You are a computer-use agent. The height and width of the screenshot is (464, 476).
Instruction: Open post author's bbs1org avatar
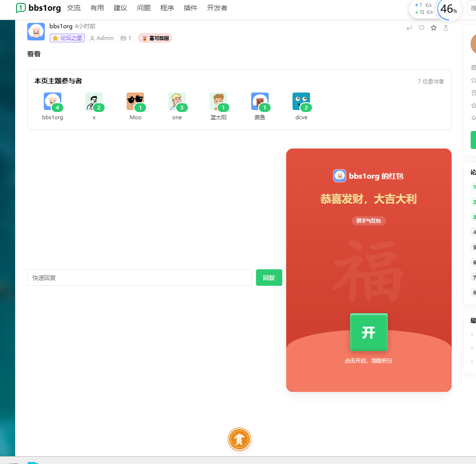36,32
